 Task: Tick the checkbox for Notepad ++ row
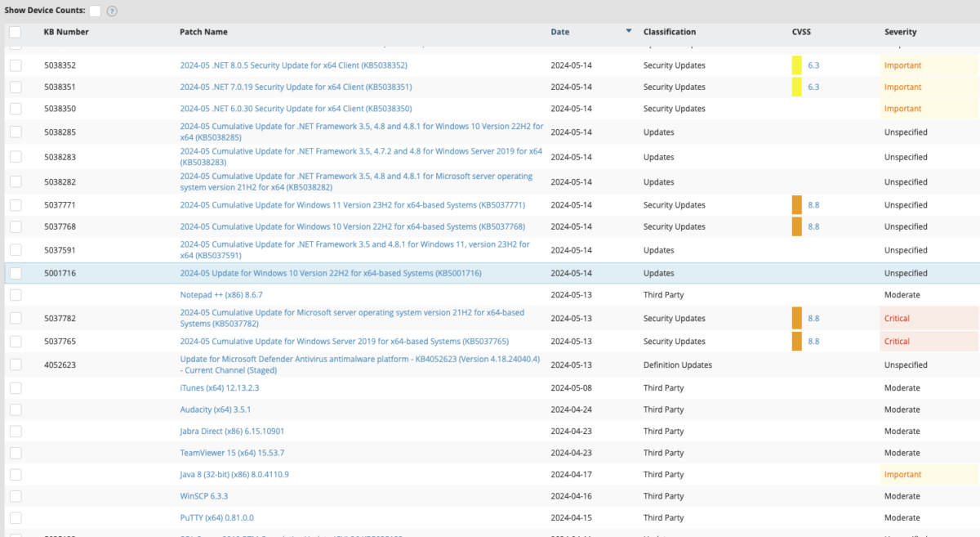pyautogui.click(x=16, y=294)
